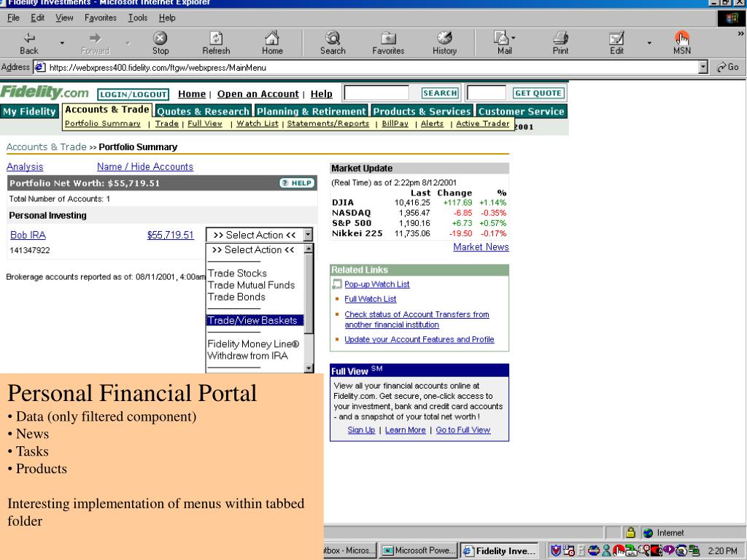Screen dimensions: 747x560
Task: Click the Print toolbar icon
Action: 560,38
